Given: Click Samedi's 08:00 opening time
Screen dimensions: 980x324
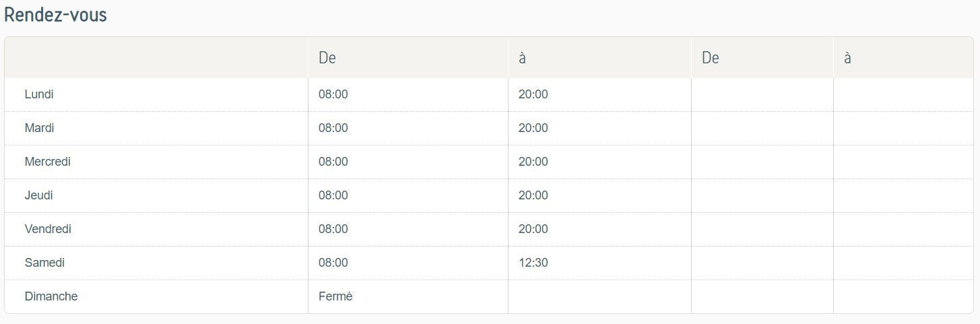Looking at the screenshot, I should click(x=333, y=263).
